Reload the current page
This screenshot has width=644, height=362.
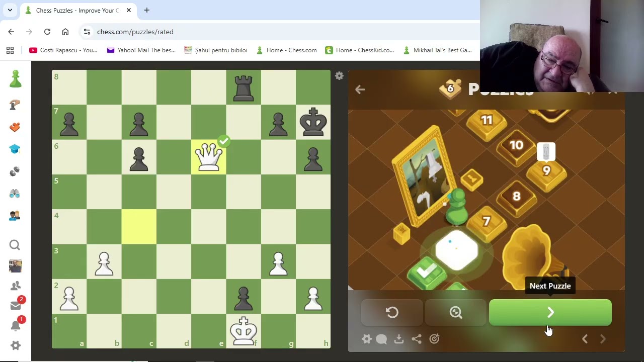point(47,32)
